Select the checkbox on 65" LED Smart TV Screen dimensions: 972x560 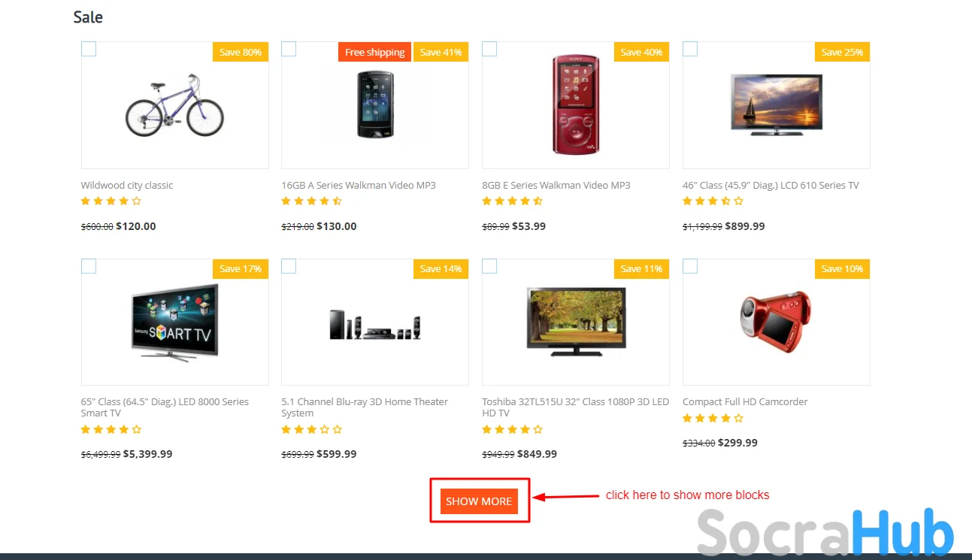(89, 266)
